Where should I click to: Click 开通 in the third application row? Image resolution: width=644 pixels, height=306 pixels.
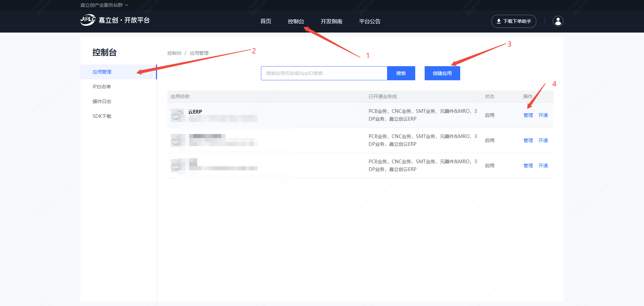pos(543,166)
